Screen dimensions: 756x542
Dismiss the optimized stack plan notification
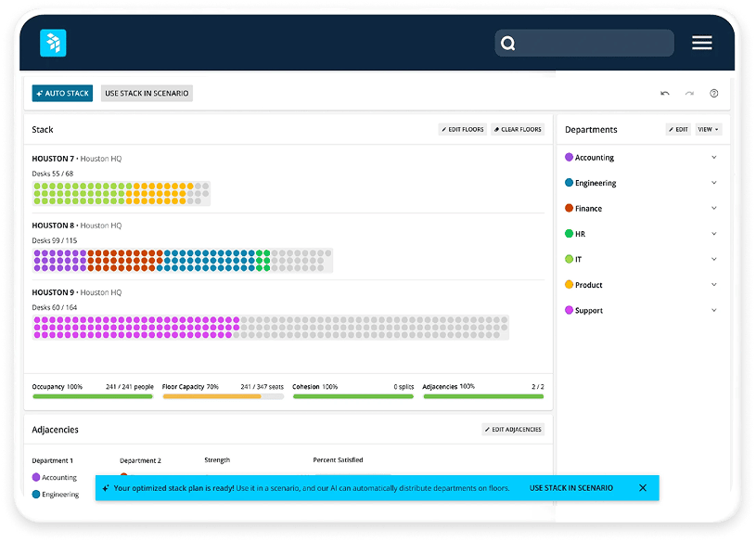pyautogui.click(x=642, y=487)
